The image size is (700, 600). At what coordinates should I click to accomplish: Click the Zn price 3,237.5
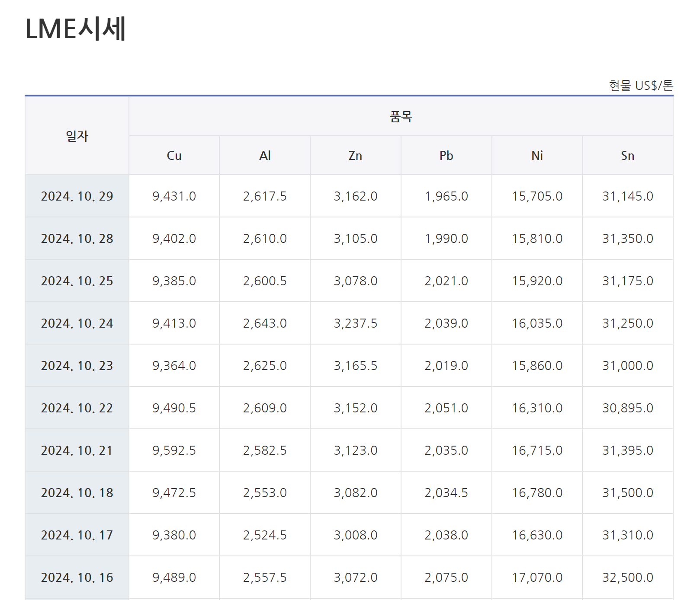pyautogui.click(x=355, y=323)
